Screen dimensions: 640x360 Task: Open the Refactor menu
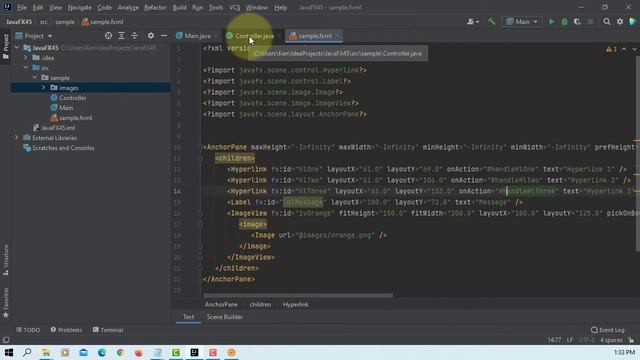coord(155,7)
